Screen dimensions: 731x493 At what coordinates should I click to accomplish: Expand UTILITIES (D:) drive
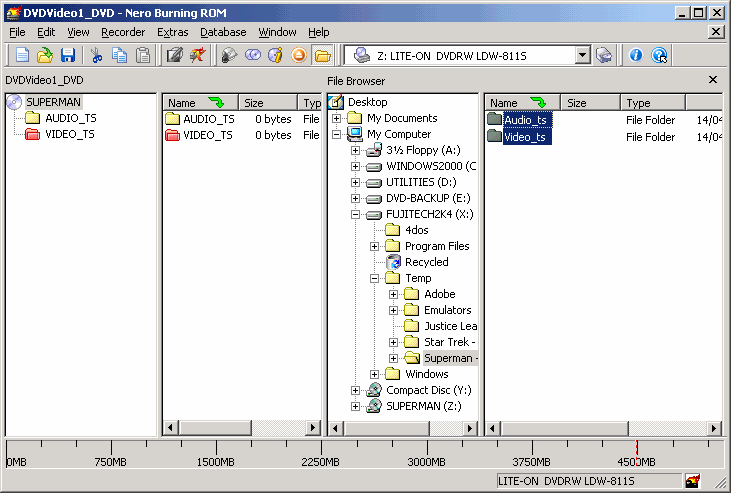click(355, 182)
